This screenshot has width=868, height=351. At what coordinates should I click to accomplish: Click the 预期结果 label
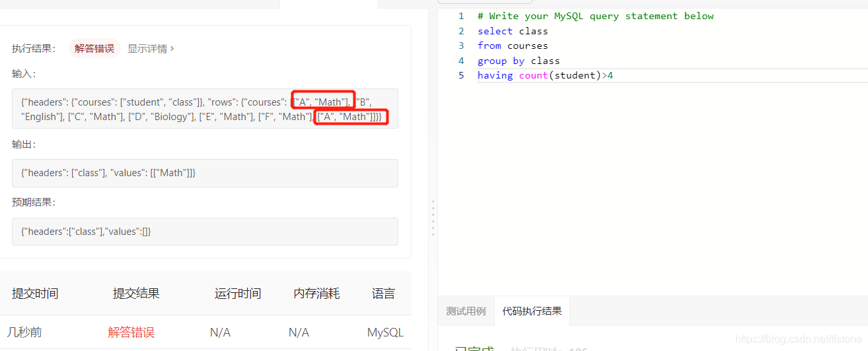(x=33, y=202)
